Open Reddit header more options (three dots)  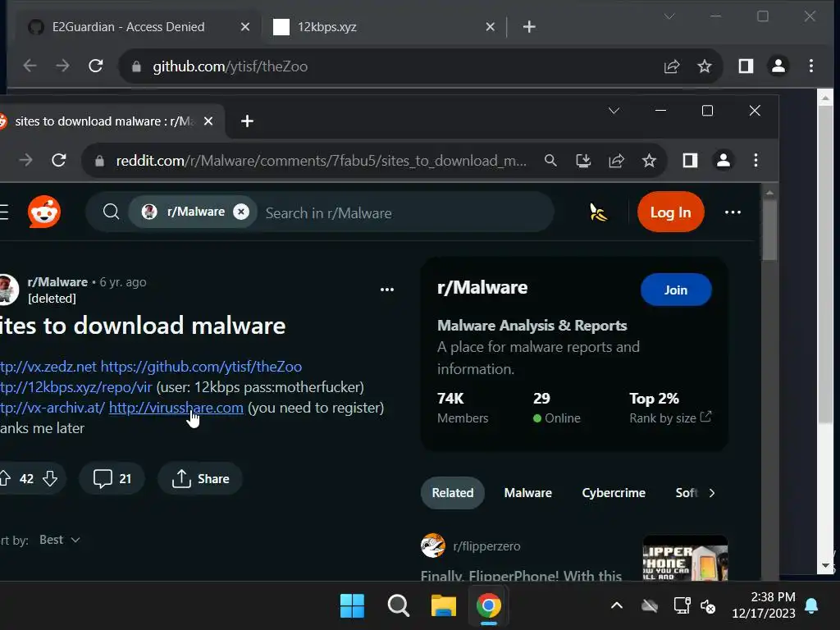(x=733, y=212)
